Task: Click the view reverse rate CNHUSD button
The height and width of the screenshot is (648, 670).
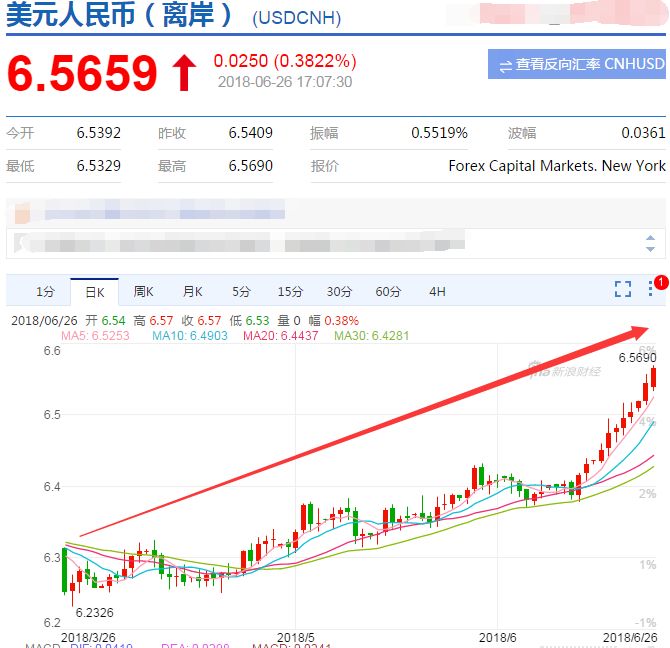Action: pos(576,64)
